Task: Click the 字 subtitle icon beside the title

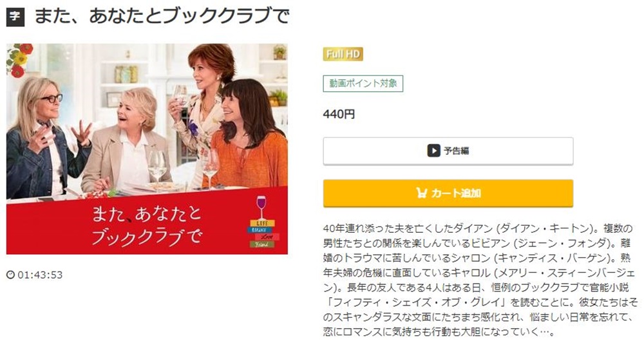Action: tap(15, 17)
